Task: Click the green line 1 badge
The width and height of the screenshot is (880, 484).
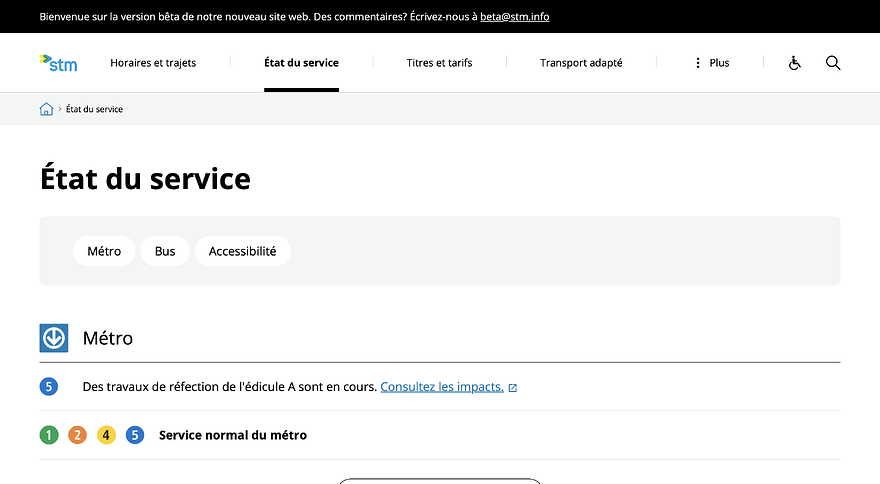Action: pos(49,435)
